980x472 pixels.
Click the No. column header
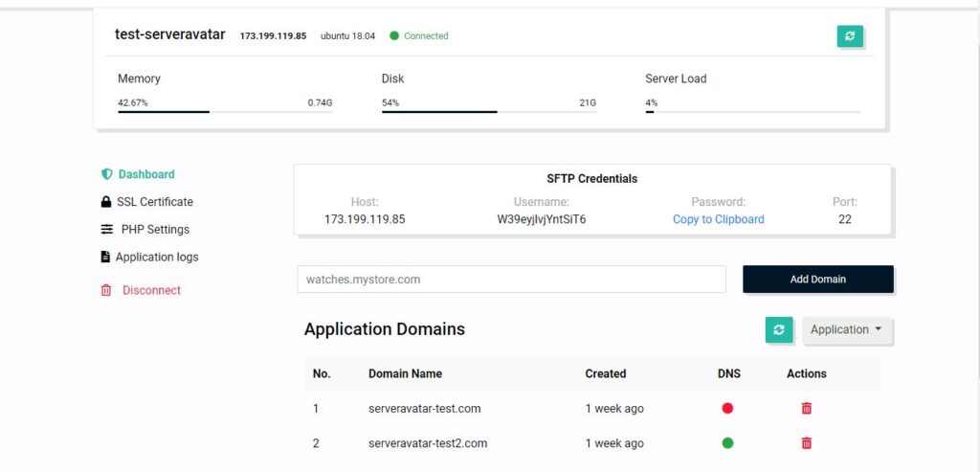point(322,373)
